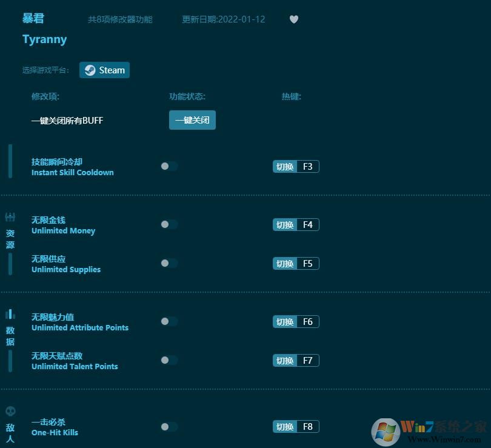
Task: Click the 一键关闭 button to disable all buffs
Action: click(192, 120)
